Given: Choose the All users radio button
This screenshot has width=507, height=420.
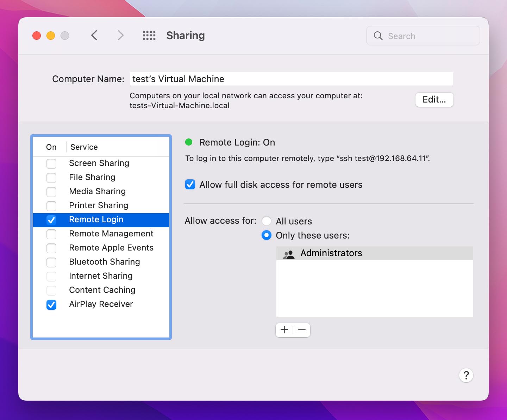Looking at the screenshot, I should coord(267,221).
